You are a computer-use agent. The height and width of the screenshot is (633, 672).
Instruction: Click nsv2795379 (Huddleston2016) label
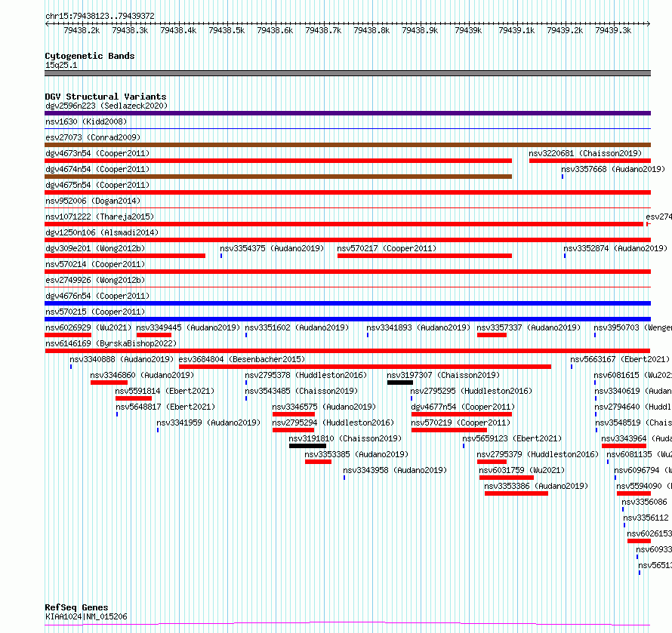tap(538, 454)
